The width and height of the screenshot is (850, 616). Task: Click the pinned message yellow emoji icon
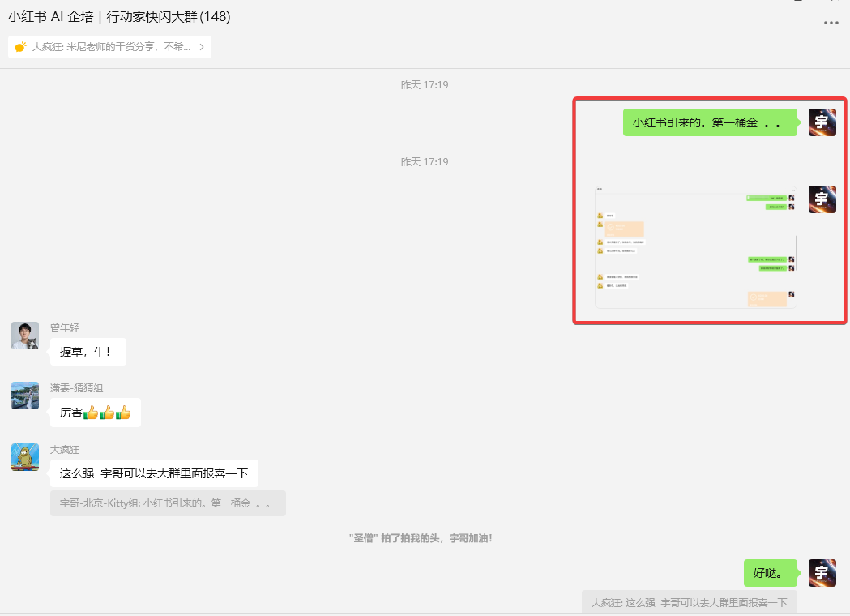(x=20, y=47)
